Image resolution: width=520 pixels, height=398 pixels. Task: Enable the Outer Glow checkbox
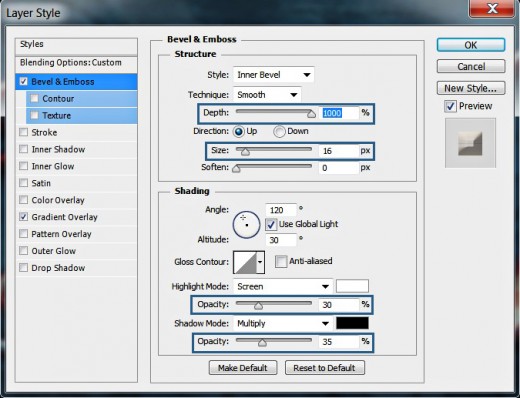[23, 251]
